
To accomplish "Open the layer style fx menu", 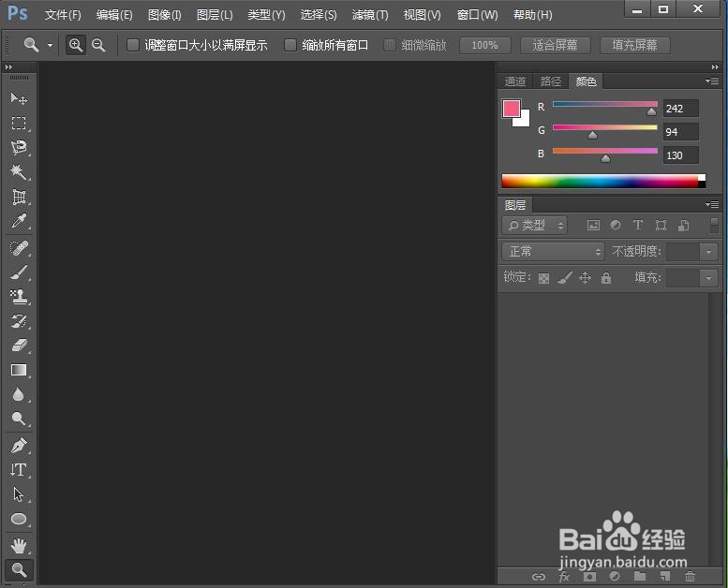I will tap(564, 577).
